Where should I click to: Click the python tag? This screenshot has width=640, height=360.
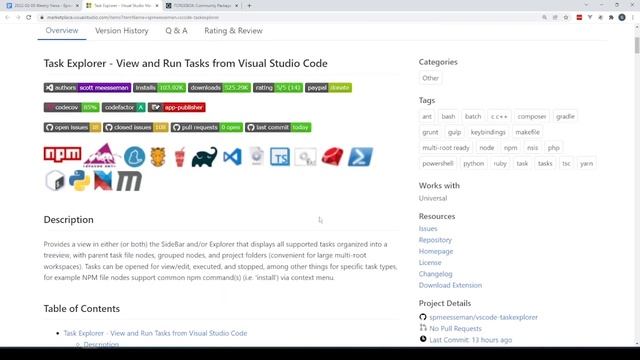coord(473,163)
